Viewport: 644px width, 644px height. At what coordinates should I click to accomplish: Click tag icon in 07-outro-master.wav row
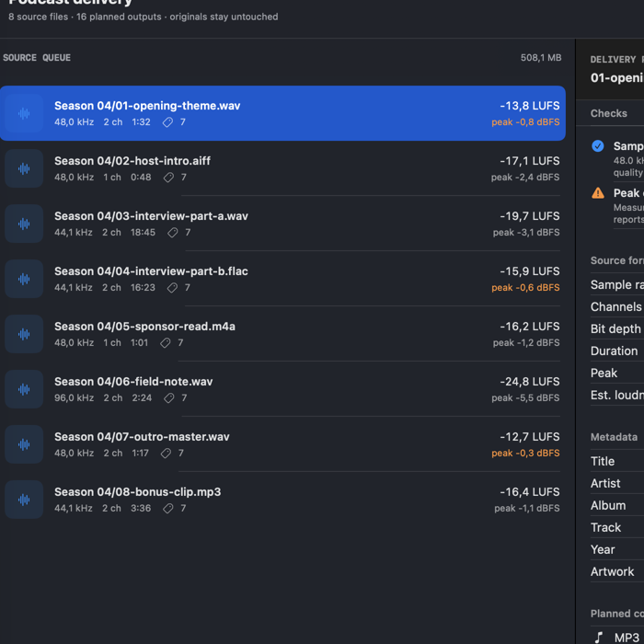click(x=166, y=453)
